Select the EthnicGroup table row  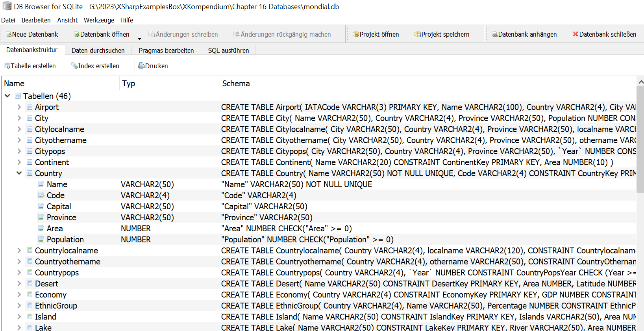point(319,306)
